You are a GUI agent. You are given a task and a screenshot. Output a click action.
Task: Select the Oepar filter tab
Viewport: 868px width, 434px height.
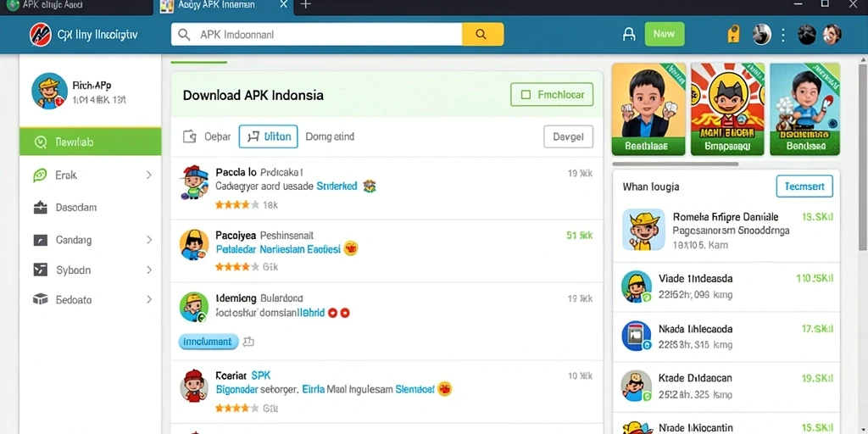[x=207, y=136]
